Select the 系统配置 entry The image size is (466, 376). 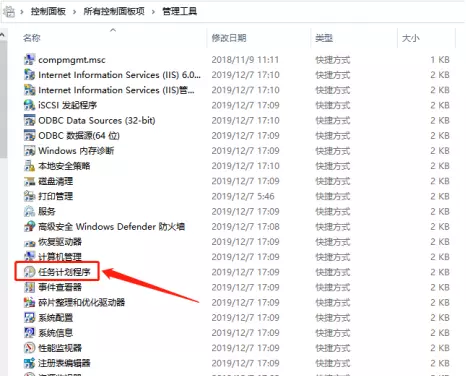point(56,317)
